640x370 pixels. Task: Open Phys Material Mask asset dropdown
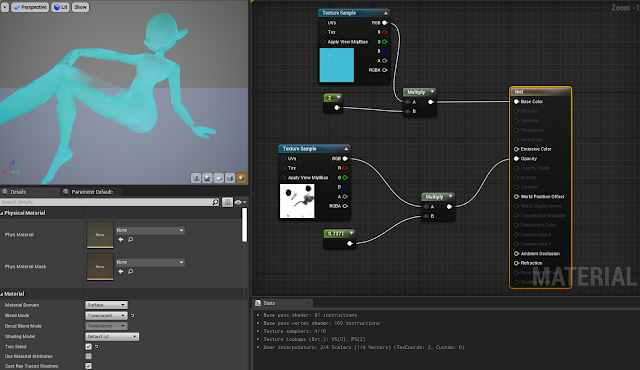(x=150, y=262)
